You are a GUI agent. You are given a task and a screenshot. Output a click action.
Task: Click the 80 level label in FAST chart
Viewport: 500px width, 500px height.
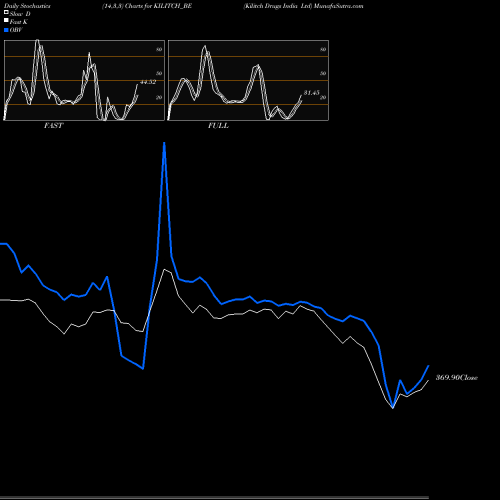pos(159,49)
